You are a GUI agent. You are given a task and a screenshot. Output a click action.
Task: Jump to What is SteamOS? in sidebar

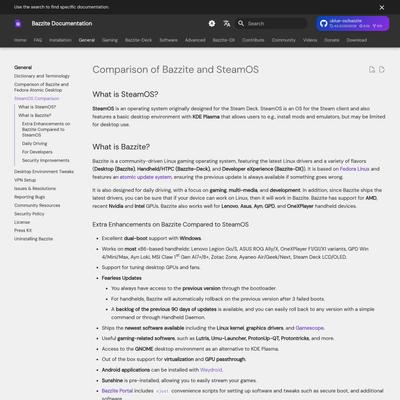point(37,107)
